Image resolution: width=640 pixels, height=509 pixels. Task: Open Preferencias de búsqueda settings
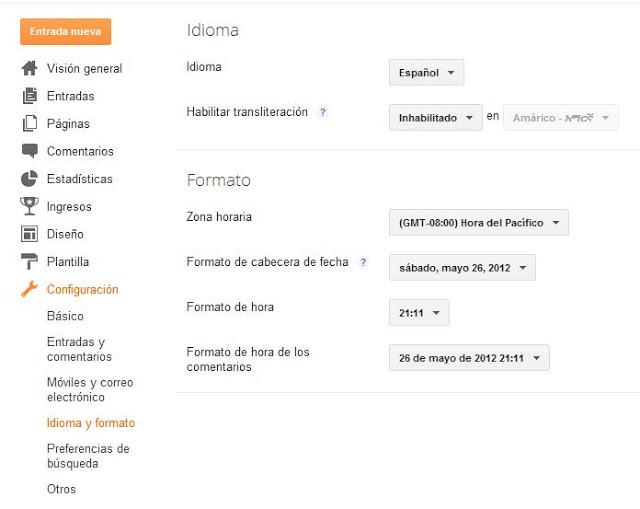point(88,456)
